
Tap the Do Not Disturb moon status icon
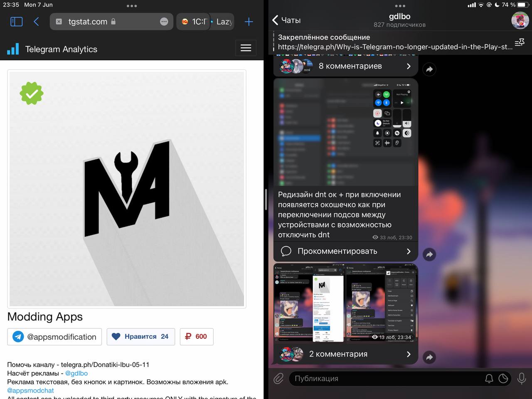[x=497, y=5]
